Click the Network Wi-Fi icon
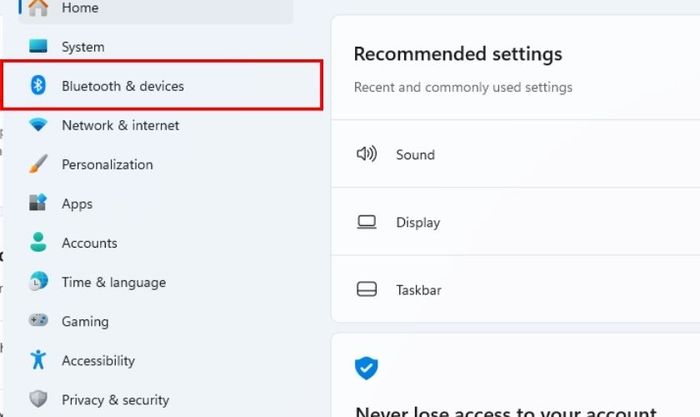Viewport: 700px width, 417px height. coord(38,125)
